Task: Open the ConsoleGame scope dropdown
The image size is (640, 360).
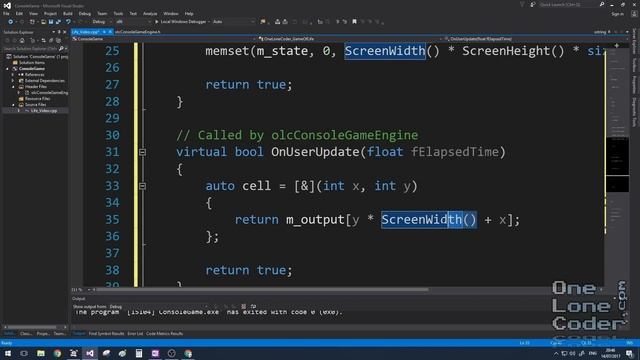Action: (x=163, y=39)
